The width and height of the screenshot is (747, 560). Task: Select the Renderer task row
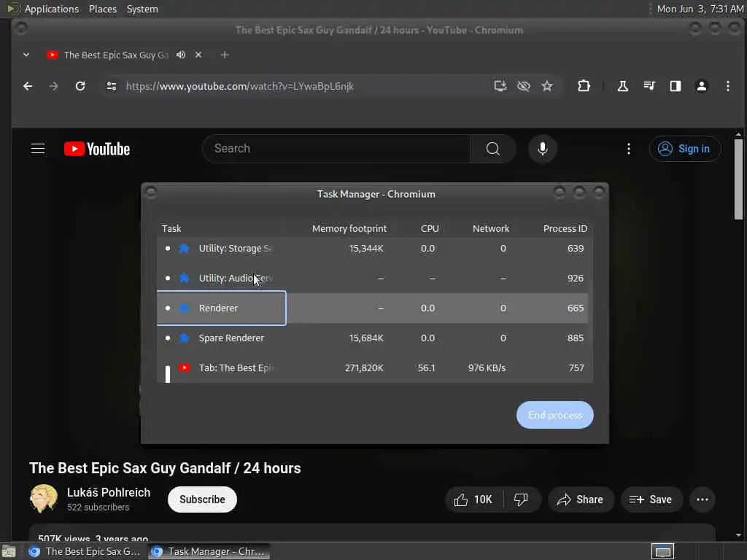(372, 308)
